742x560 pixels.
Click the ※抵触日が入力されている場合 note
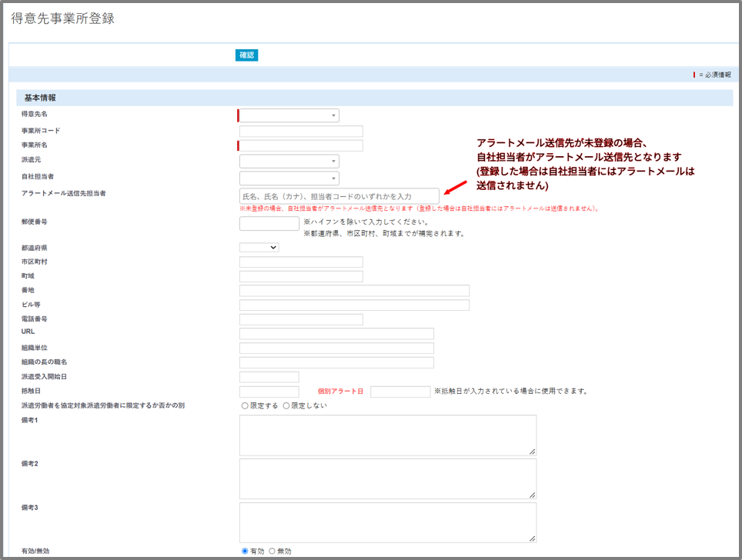(511, 391)
